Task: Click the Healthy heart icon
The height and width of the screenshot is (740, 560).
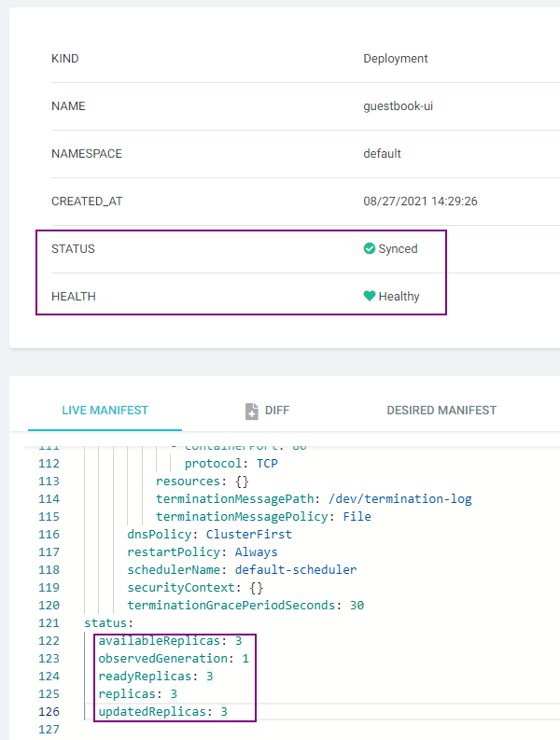Action: (x=370, y=297)
